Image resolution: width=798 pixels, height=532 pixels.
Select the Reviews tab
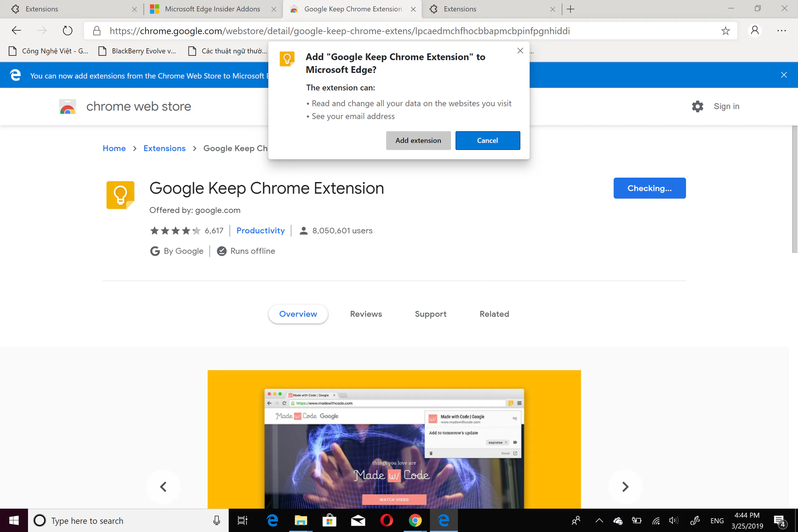tap(366, 314)
